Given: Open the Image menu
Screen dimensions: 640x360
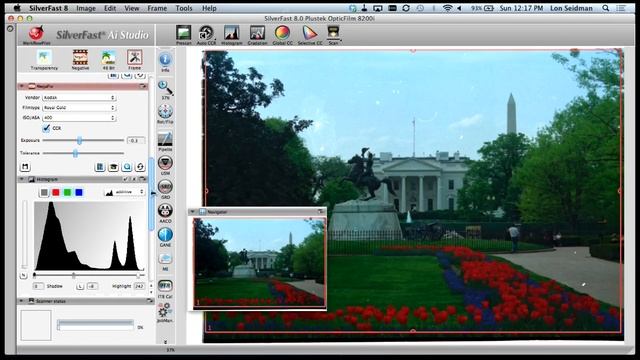Looking at the screenshot, I should coord(86,8).
